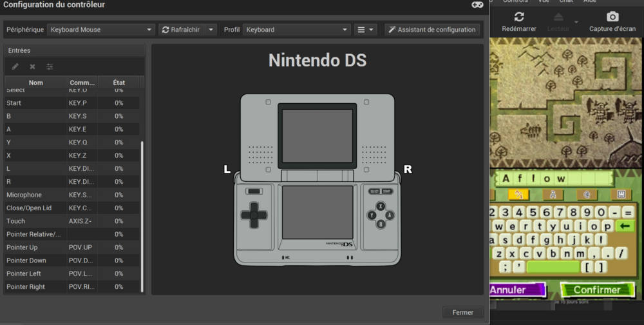Click the gamepad icon in title bar
The image size is (644, 325).
click(x=477, y=5)
